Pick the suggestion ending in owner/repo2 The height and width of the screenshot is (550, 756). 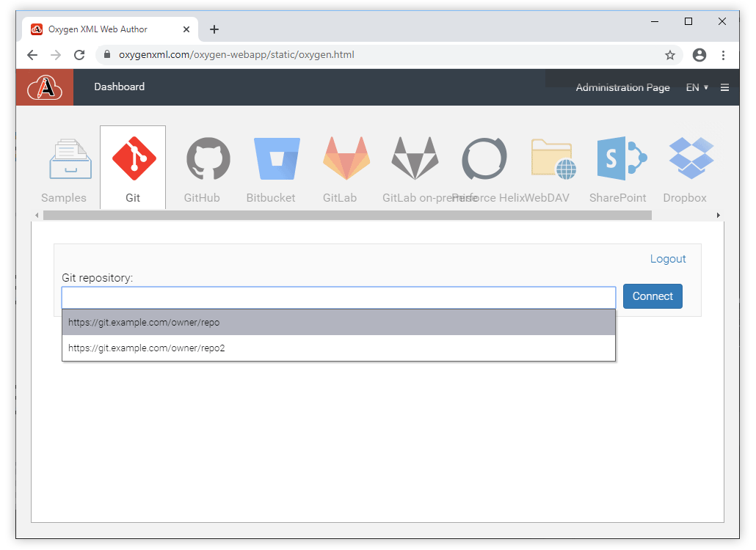[338, 348]
